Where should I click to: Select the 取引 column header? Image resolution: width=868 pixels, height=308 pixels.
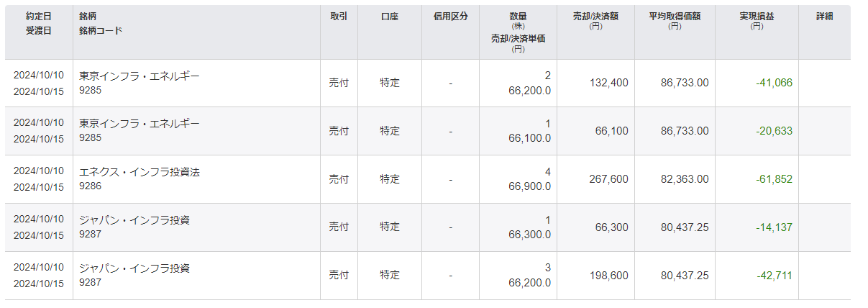(x=339, y=16)
